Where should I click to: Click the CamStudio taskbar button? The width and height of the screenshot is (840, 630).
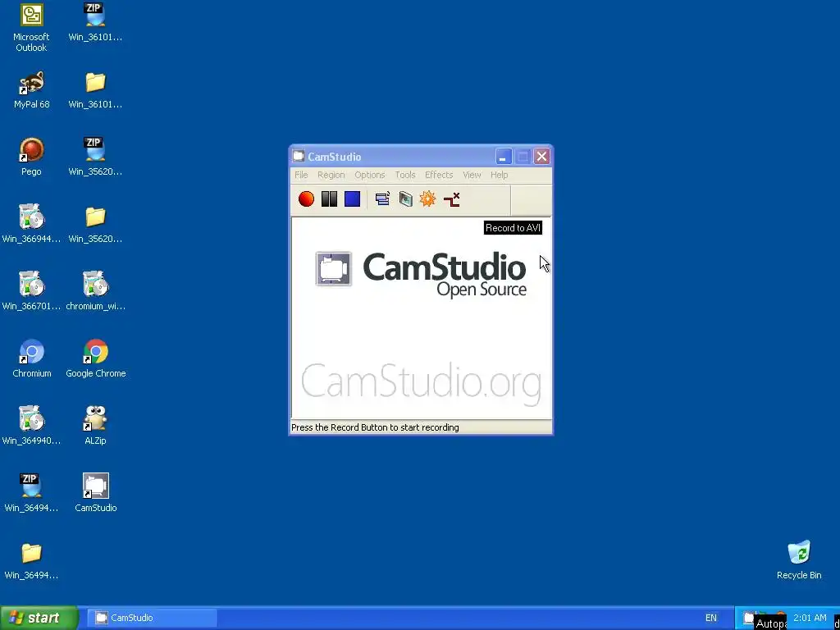153,618
